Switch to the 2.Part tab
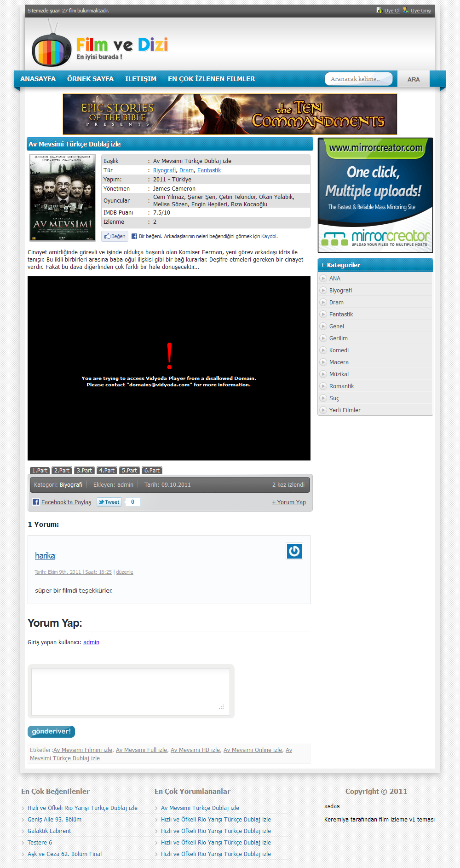Screen dimensions: 460x868 coord(62,470)
